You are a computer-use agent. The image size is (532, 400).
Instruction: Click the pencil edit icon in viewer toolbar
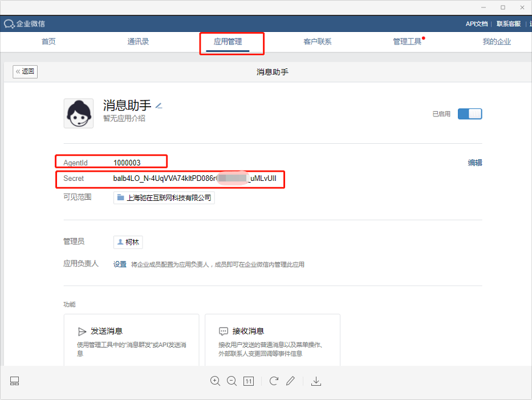(x=290, y=381)
